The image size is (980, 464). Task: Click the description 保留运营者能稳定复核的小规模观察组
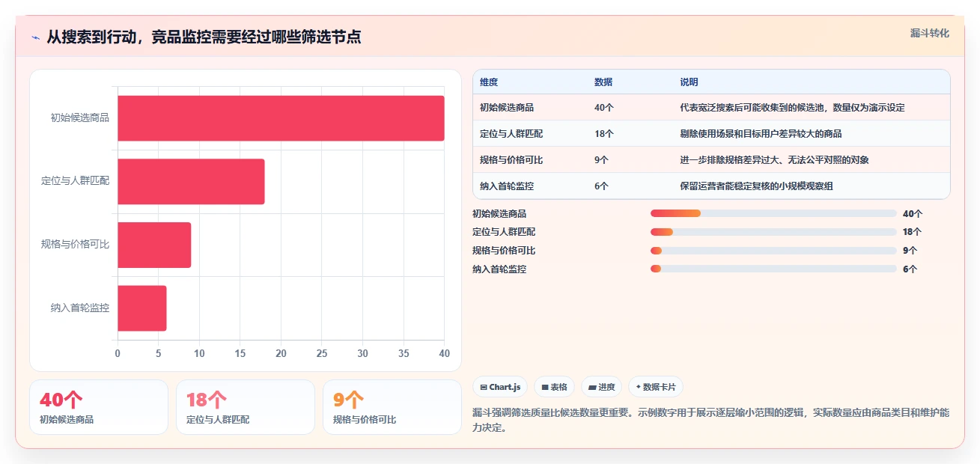[757, 186]
